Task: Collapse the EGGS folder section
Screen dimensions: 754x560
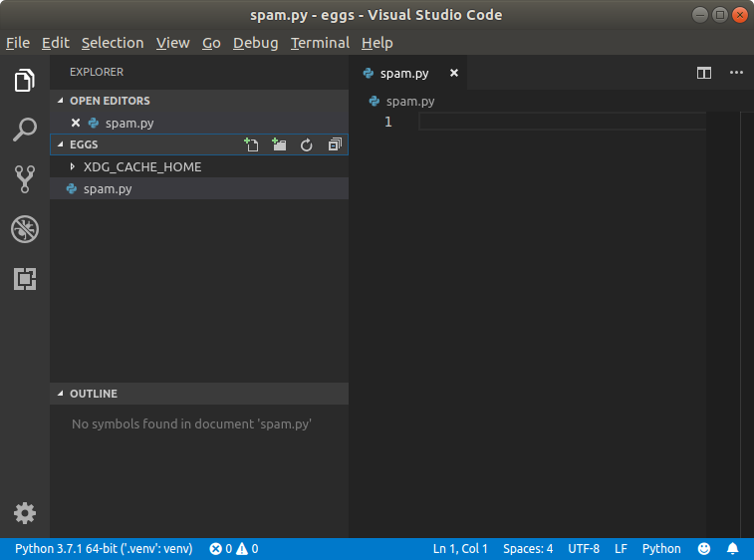Action: [x=61, y=144]
